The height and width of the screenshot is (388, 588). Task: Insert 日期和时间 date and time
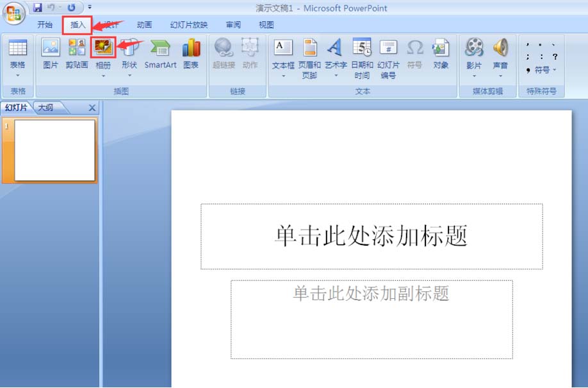click(x=362, y=58)
